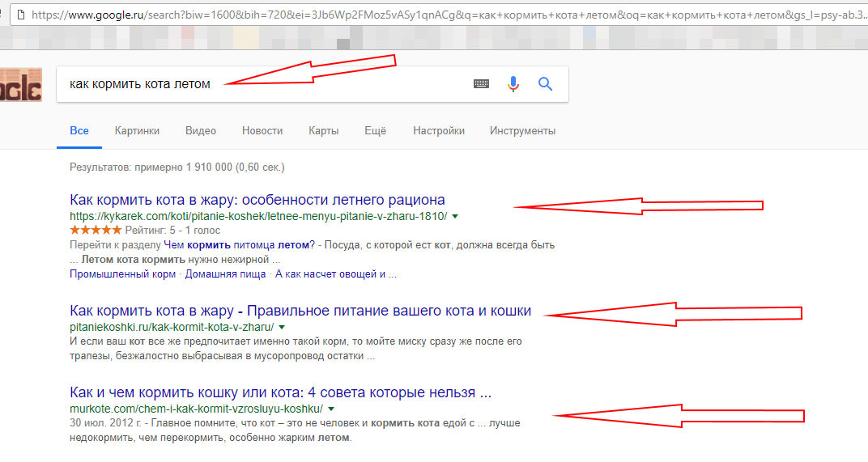Select the Видео tab
The image size is (868, 462).
[x=200, y=131]
